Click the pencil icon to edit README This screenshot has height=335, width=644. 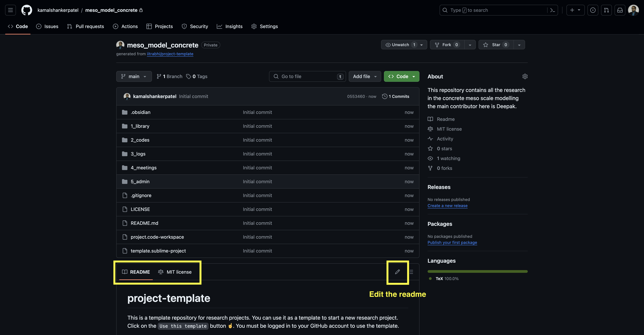(x=397, y=272)
